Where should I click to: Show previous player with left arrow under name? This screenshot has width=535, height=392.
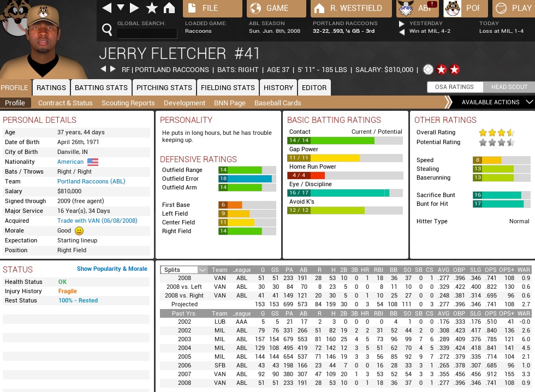coord(103,69)
